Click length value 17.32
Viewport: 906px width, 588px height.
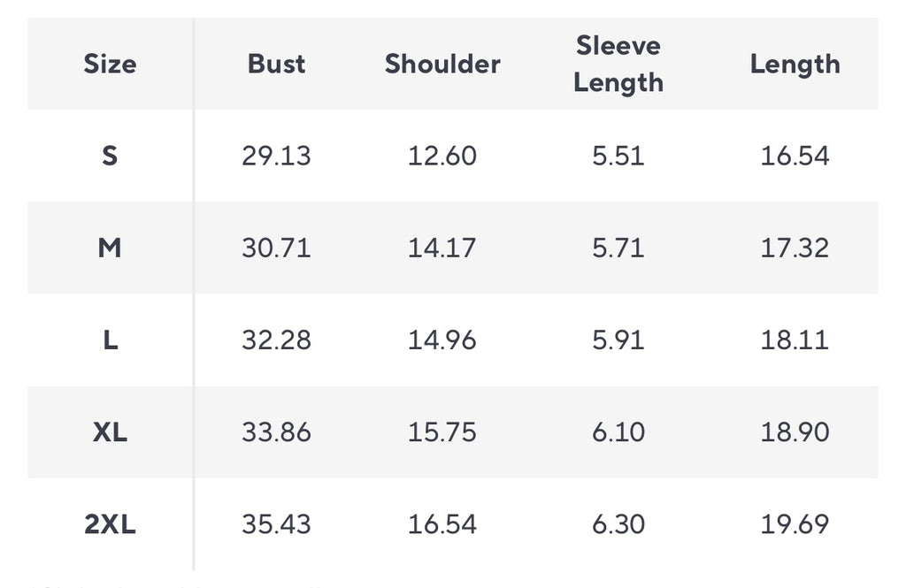(x=795, y=248)
